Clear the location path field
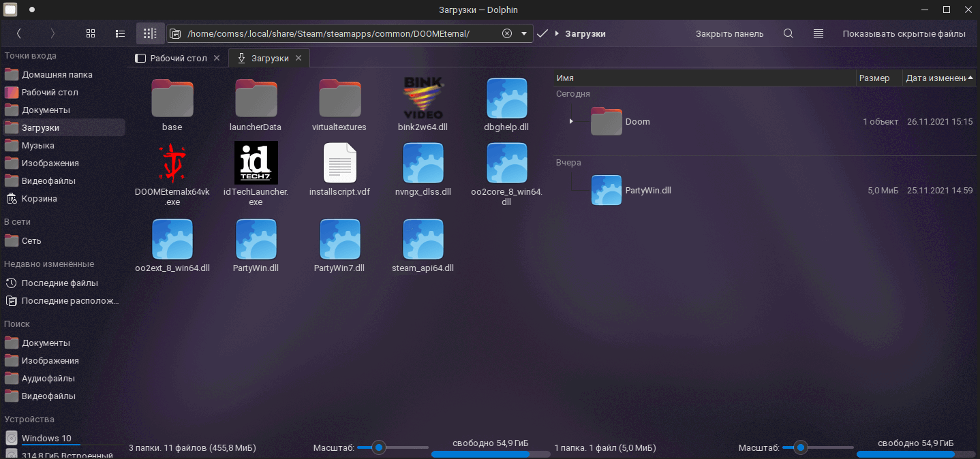Viewport: 980px width, 459px height. 507,33
